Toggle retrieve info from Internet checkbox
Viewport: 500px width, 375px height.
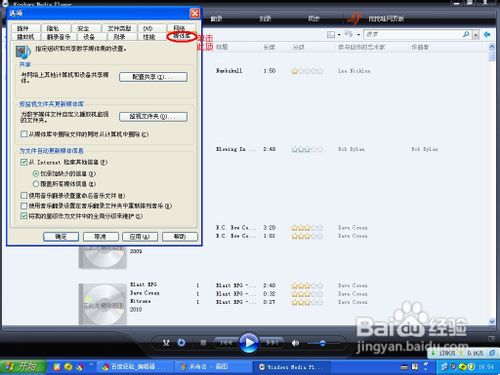pos(24,162)
